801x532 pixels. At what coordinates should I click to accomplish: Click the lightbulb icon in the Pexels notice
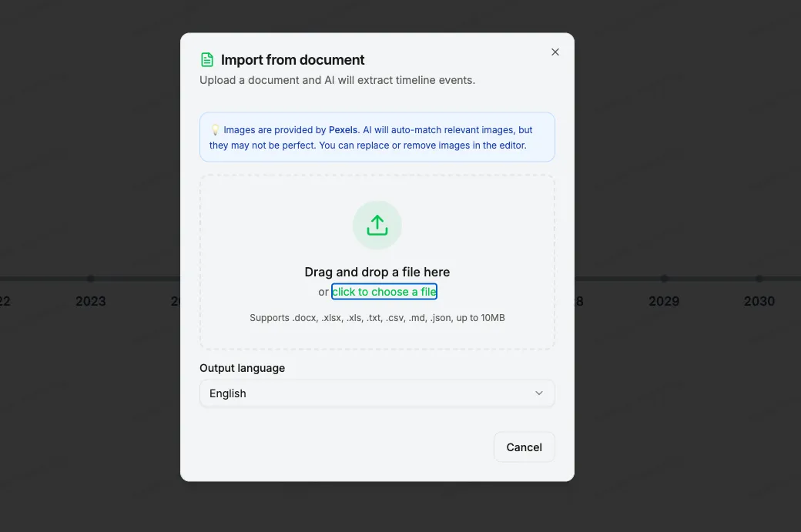[215, 129]
